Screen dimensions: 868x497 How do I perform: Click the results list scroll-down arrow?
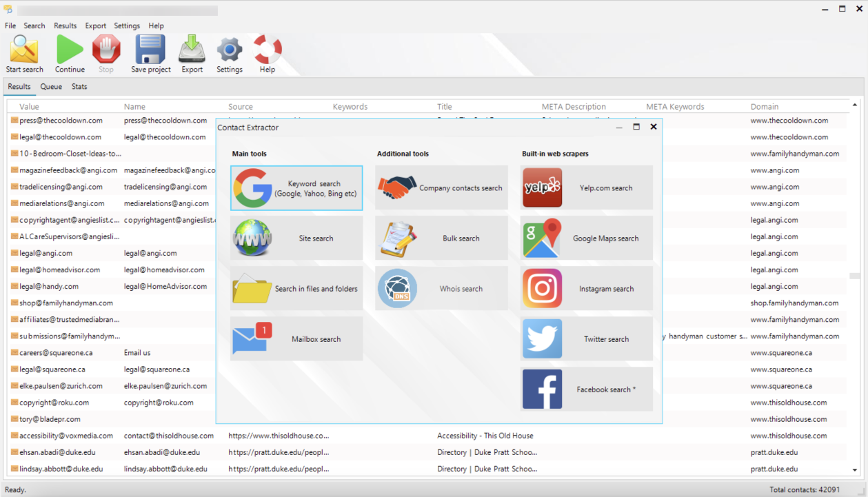(855, 470)
